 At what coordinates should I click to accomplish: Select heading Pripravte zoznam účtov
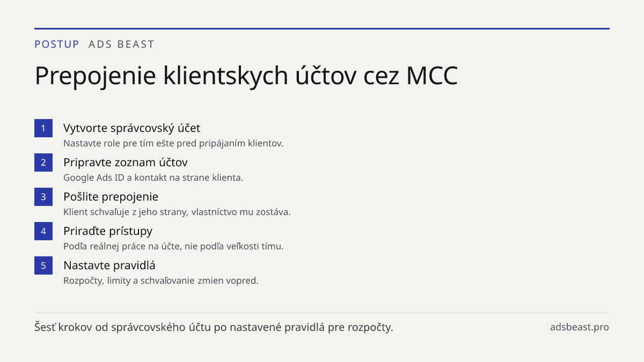(x=126, y=162)
